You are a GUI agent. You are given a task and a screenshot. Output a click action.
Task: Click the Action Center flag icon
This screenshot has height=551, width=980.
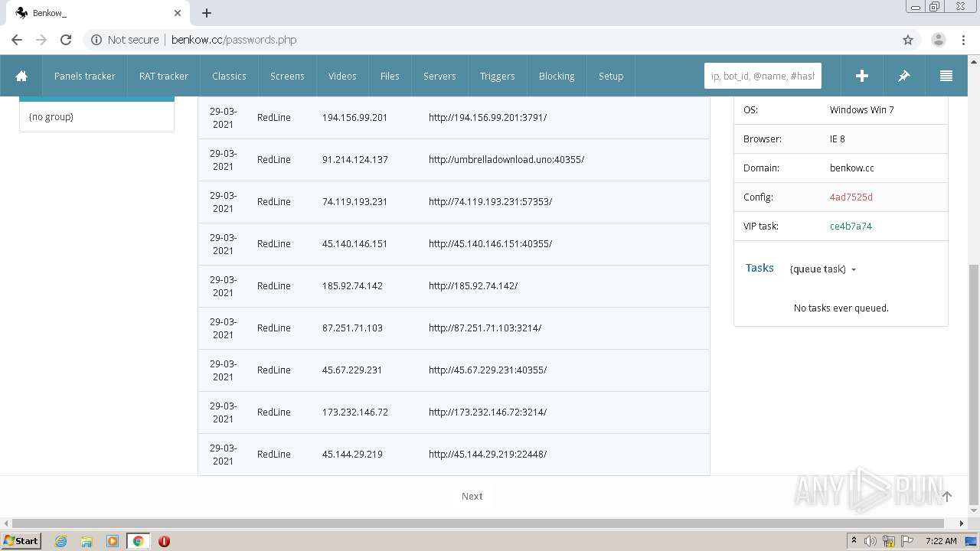click(x=907, y=541)
